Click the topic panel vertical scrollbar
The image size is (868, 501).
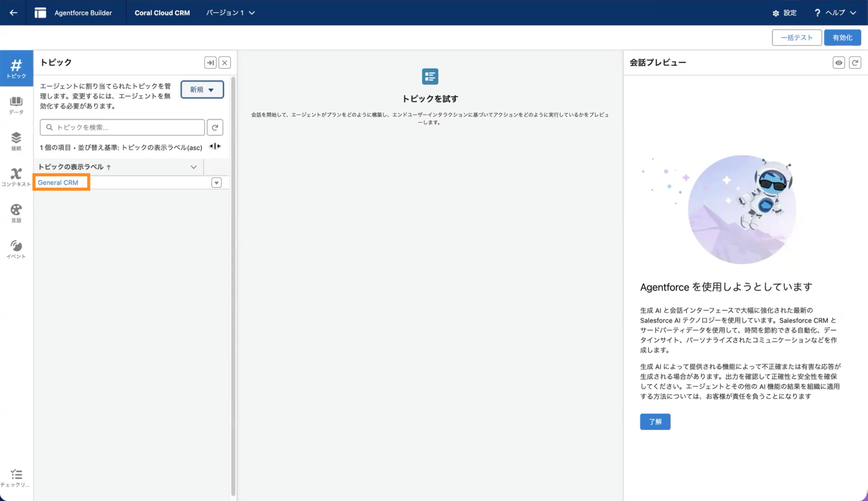tap(233, 286)
